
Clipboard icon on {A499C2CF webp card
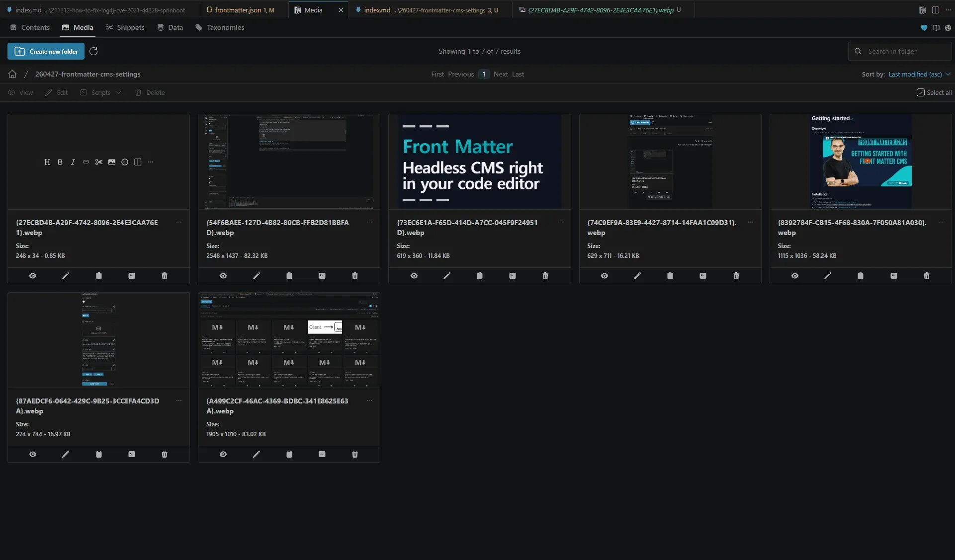click(x=289, y=454)
